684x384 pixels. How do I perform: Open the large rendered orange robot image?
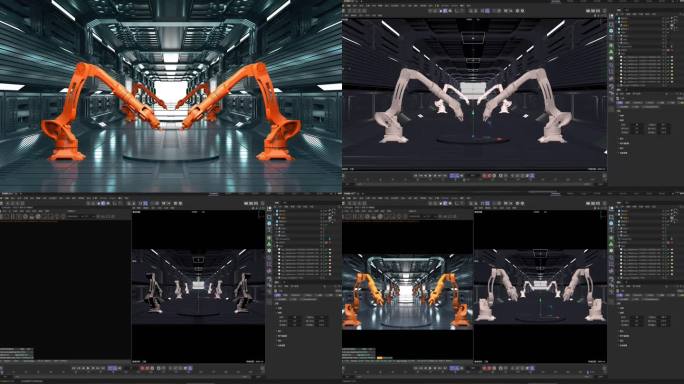tap(171, 96)
